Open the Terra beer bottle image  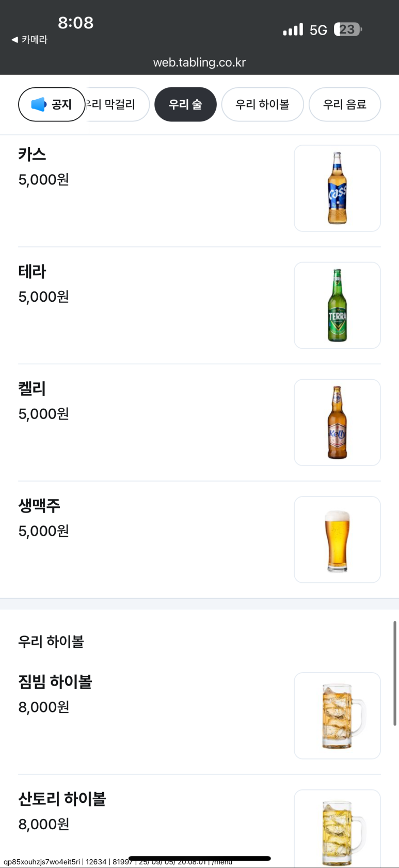pos(337,305)
